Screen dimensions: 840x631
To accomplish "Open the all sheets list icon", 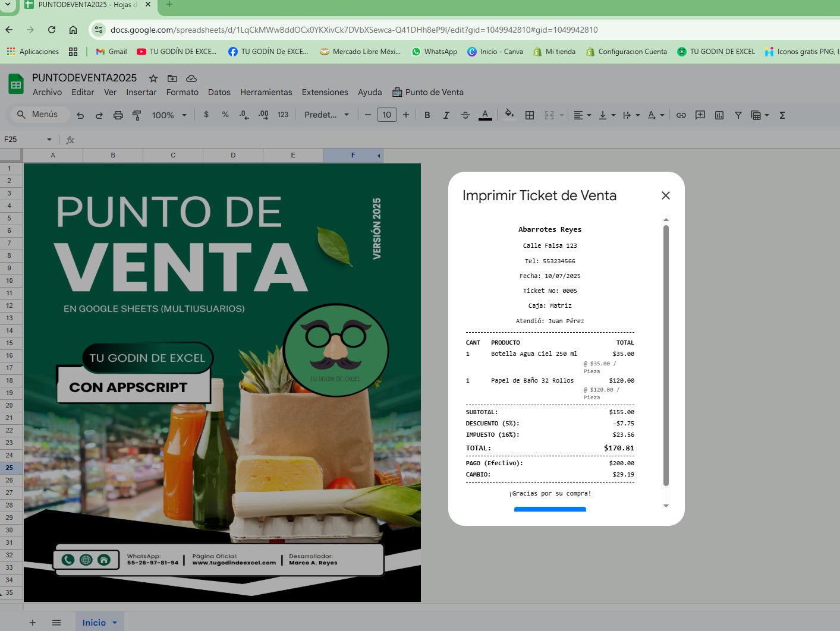I will (56, 623).
